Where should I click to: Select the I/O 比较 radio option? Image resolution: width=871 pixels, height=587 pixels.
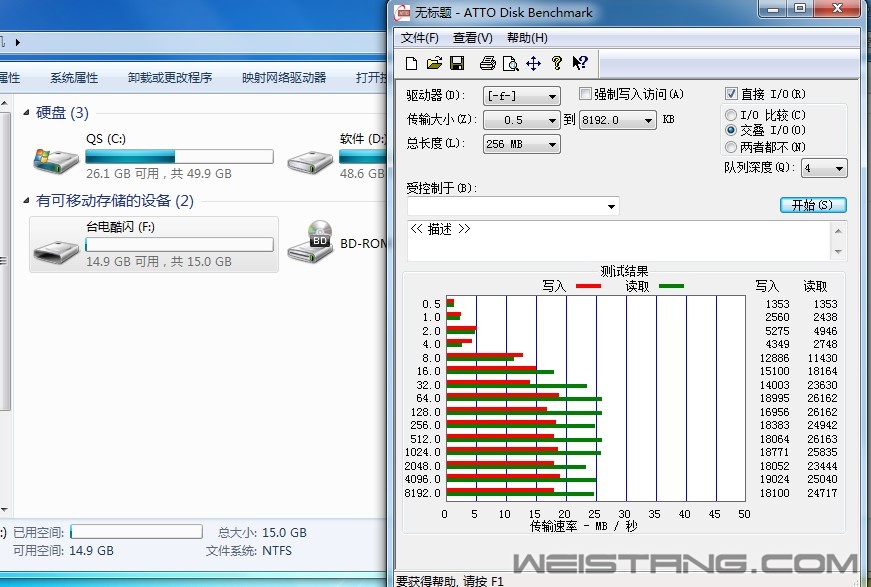732,115
